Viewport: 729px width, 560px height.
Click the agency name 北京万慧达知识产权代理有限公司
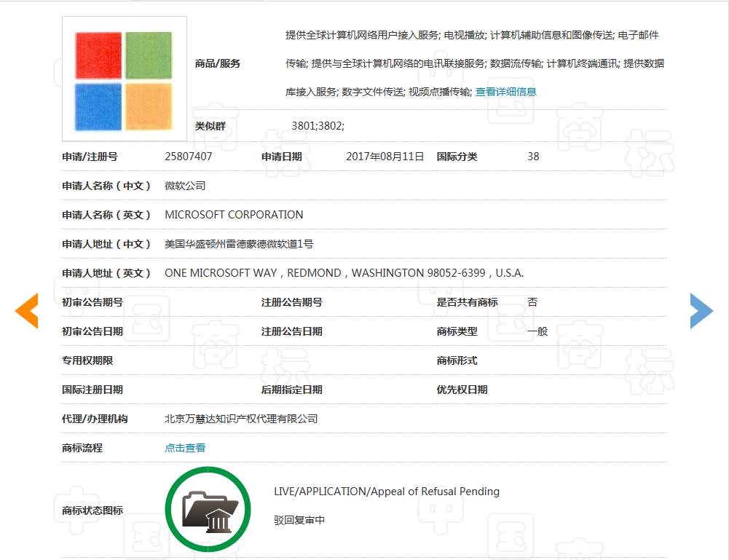[x=241, y=419]
